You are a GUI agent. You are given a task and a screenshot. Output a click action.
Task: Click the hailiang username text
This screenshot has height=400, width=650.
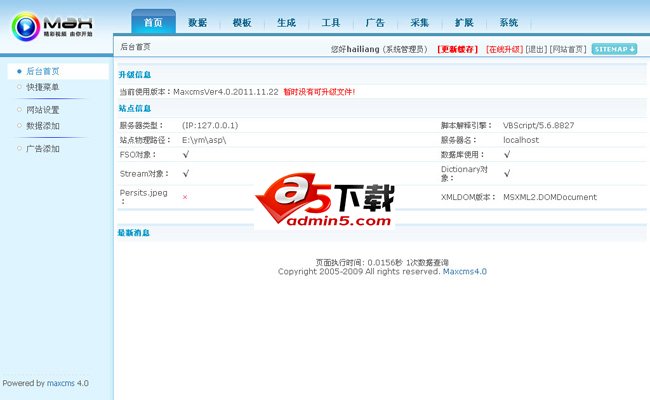coord(363,49)
